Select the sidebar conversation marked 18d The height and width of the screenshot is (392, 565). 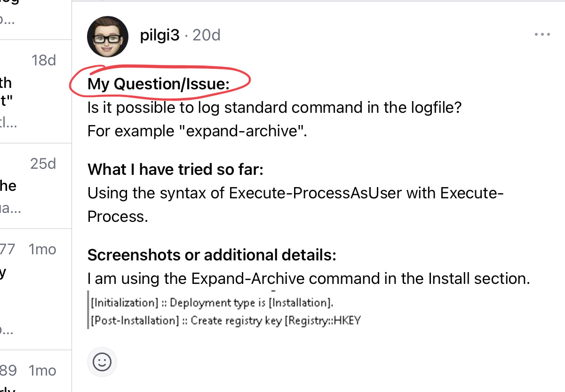click(x=35, y=90)
